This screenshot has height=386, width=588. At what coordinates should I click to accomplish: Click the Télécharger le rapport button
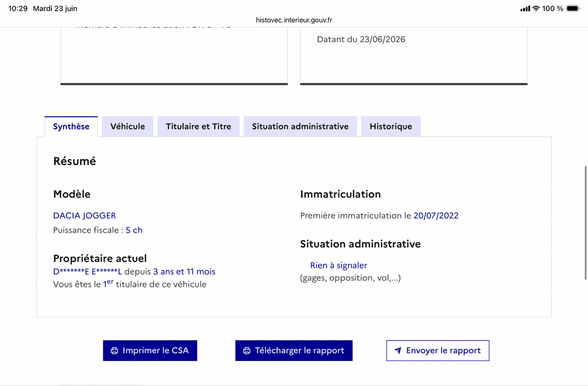pyautogui.click(x=294, y=351)
